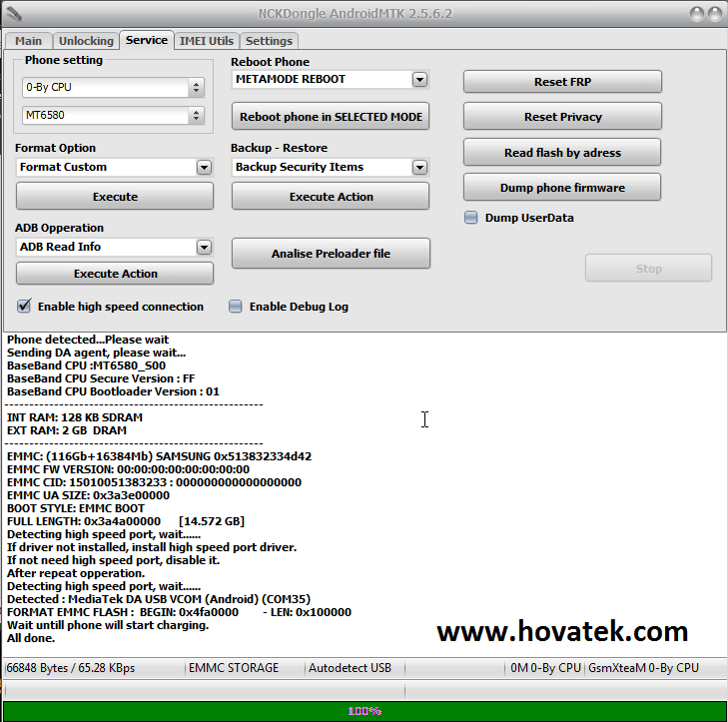The image size is (728, 722).
Task: Click Execute Action under ADB Opperation
Action: tap(115, 274)
